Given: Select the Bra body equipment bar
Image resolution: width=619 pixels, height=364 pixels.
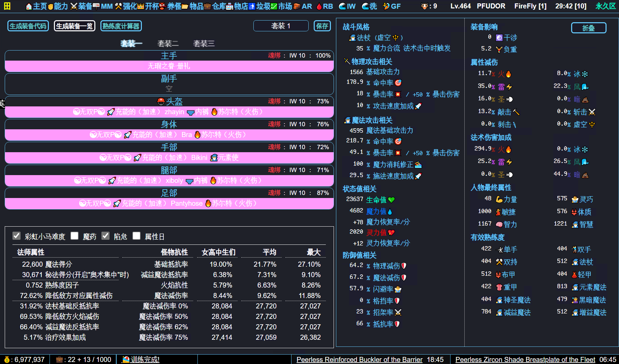Looking at the screenshot, I should [169, 135].
